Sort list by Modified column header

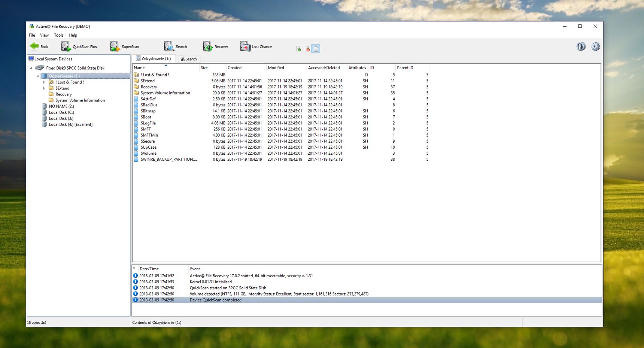coord(287,68)
